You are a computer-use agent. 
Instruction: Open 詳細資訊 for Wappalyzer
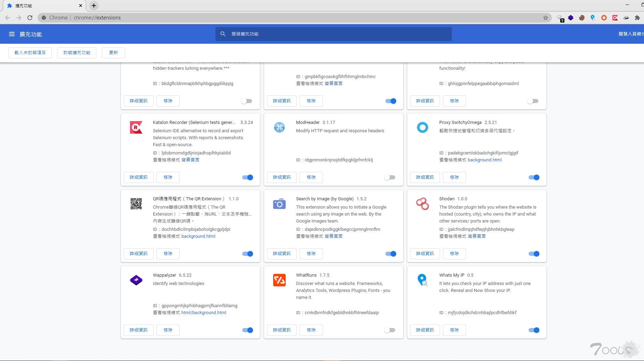(139, 330)
